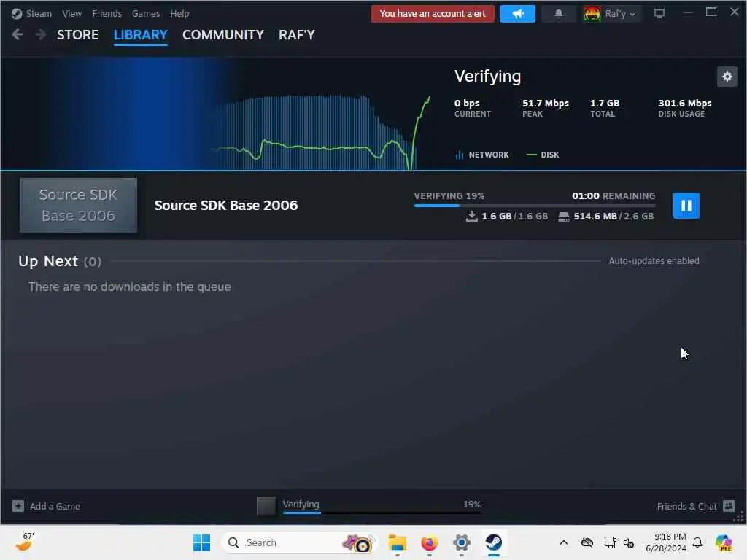Pause the Source SDK Base 2006 verification
This screenshot has width=747, height=560.
point(686,206)
